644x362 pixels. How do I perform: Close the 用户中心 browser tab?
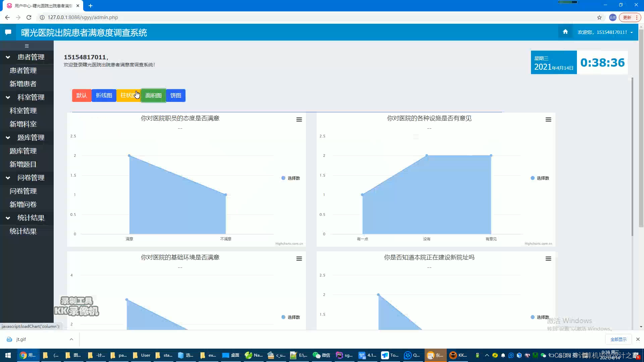78,6
